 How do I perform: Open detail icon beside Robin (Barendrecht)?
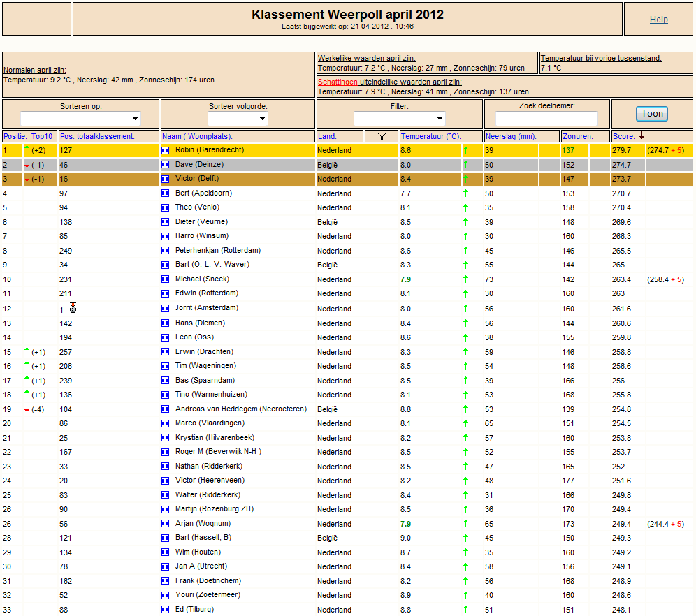[x=165, y=150]
